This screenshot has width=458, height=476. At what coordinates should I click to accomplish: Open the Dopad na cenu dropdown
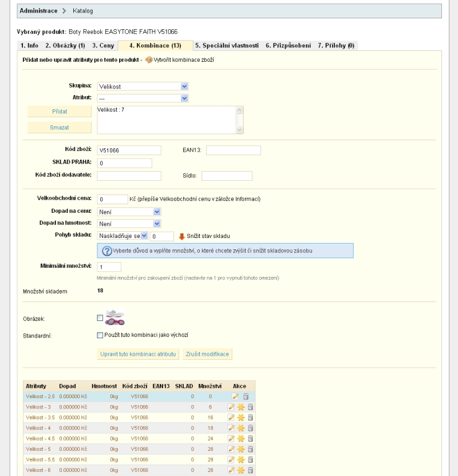click(x=129, y=211)
